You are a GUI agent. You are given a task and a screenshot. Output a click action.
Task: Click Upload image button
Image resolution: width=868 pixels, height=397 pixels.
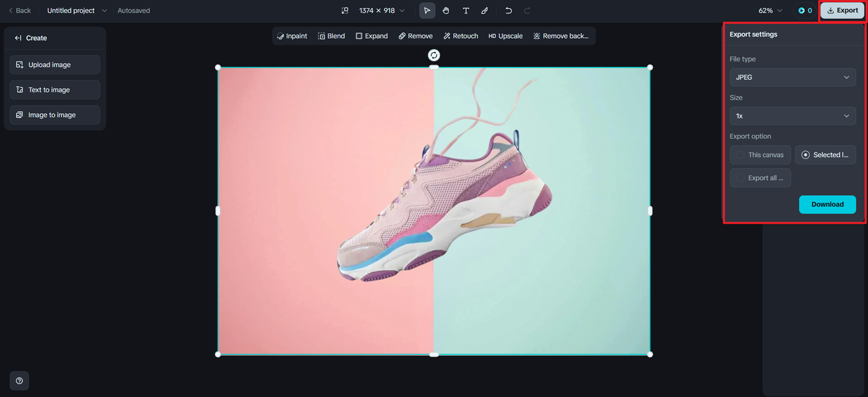tap(55, 65)
